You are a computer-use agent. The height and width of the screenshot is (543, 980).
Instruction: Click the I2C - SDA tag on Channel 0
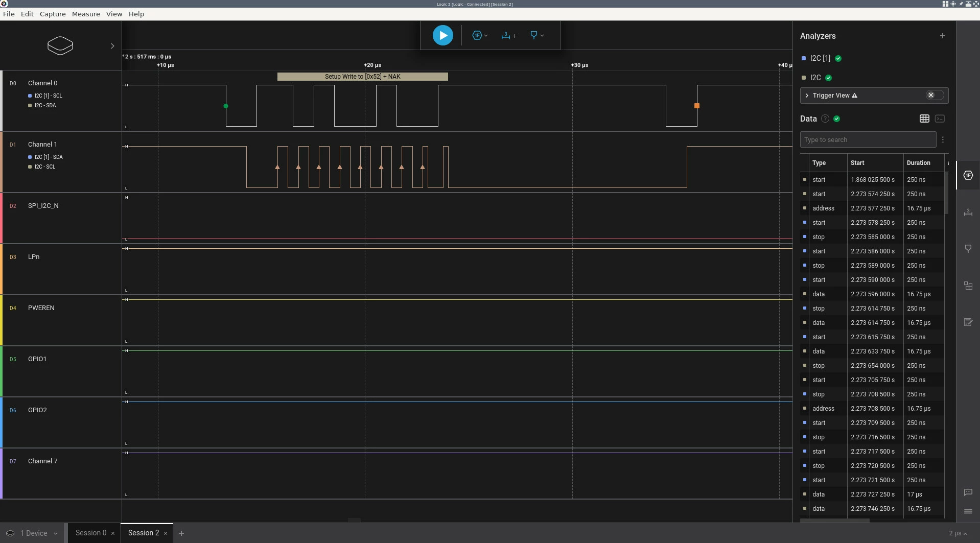tap(42, 105)
